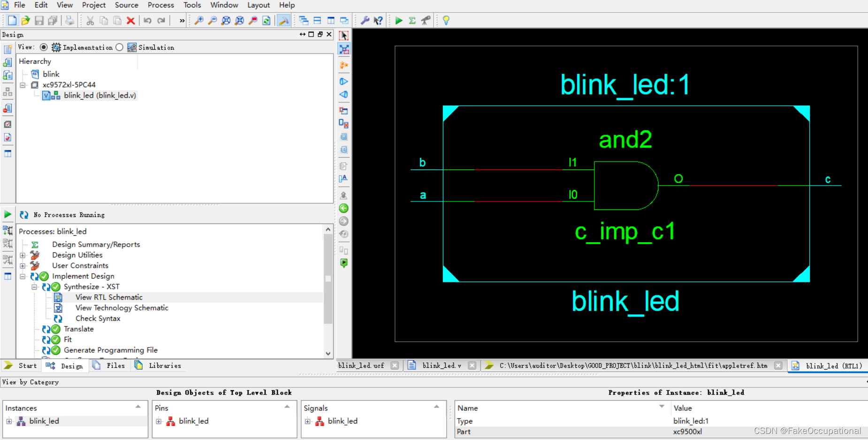Expand blink_led in Instances list

coord(9,421)
